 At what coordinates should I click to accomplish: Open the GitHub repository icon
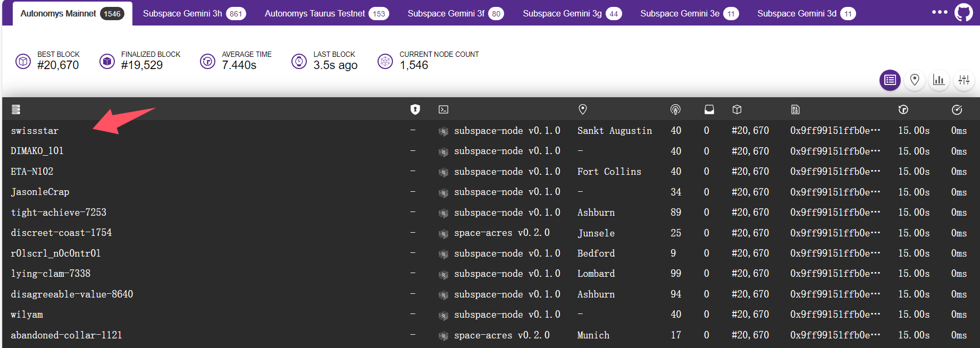pyautogui.click(x=963, y=12)
